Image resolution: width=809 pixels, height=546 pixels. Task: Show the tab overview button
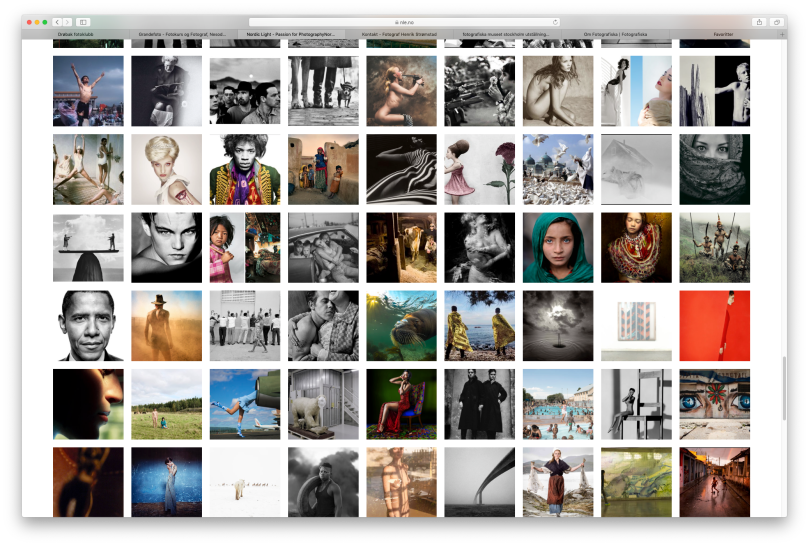(x=775, y=22)
